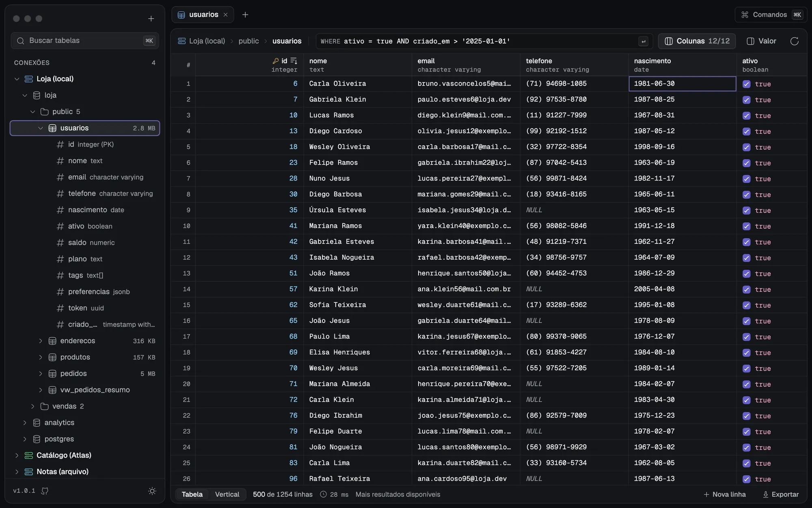Open the Colunas 12/12 selector

[x=697, y=41]
